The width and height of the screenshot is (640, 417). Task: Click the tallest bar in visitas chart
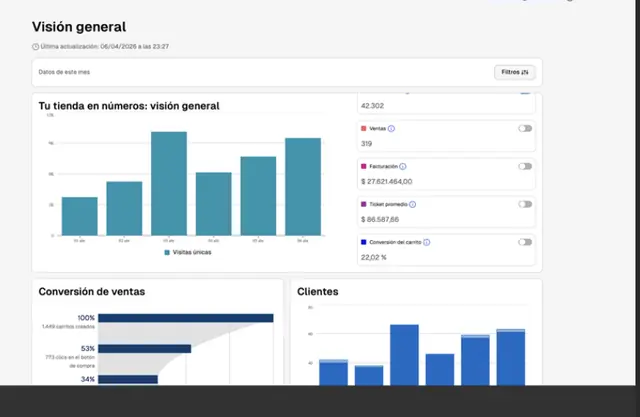tap(169, 183)
